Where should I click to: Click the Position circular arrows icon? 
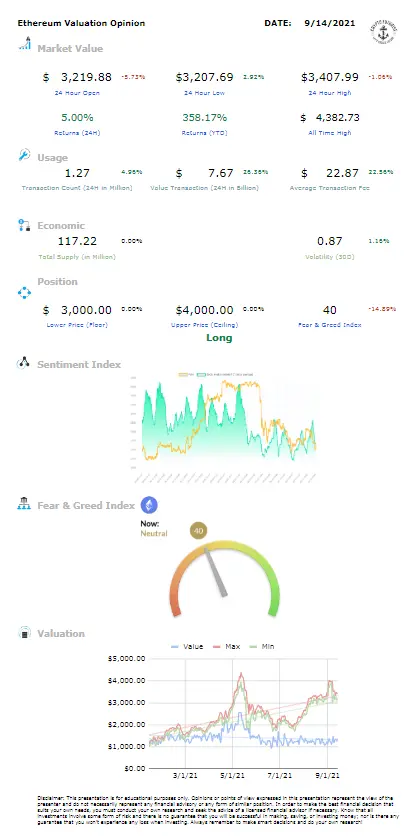click(x=24, y=293)
